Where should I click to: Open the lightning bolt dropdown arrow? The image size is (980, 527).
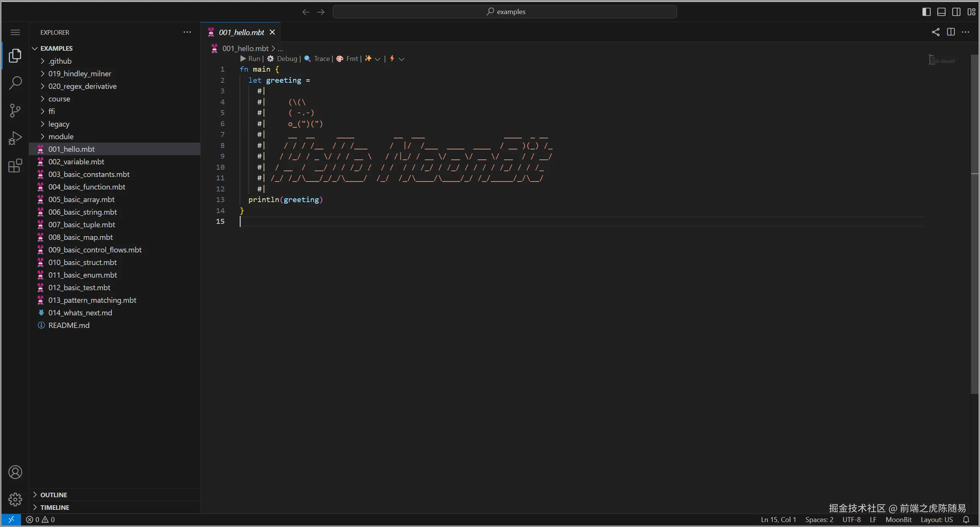coord(401,59)
